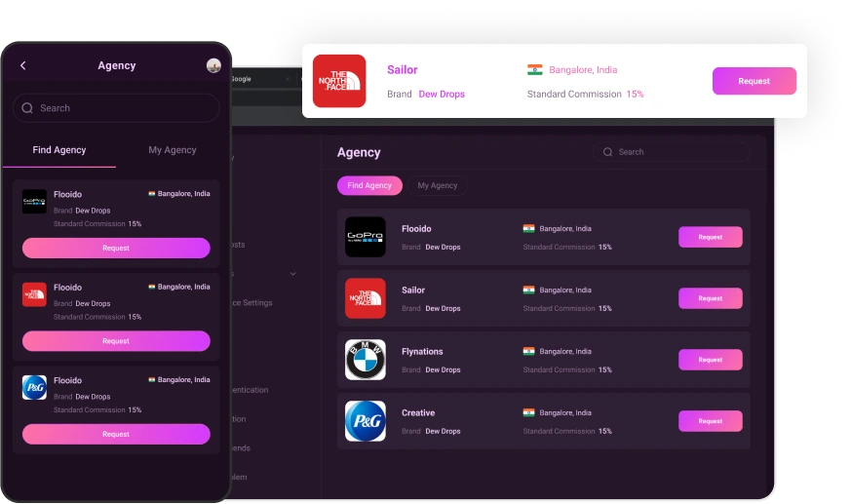Viewport: 851px width, 504px height.
Task: Select the Google browser tab
Action: pyautogui.click(x=242, y=79)
